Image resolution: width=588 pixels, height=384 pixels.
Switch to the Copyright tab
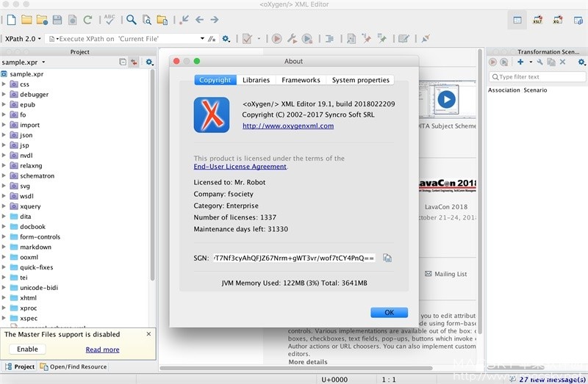[215, 80]
